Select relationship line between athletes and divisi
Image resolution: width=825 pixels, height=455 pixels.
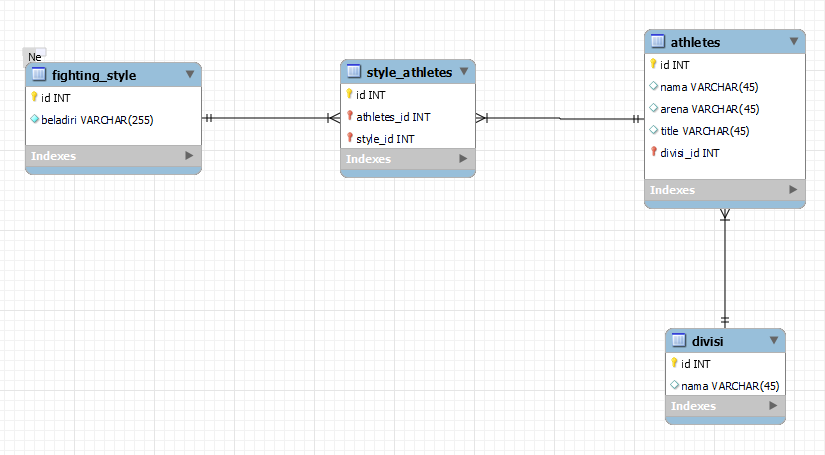pyautogui.click(x=725, y=268)
